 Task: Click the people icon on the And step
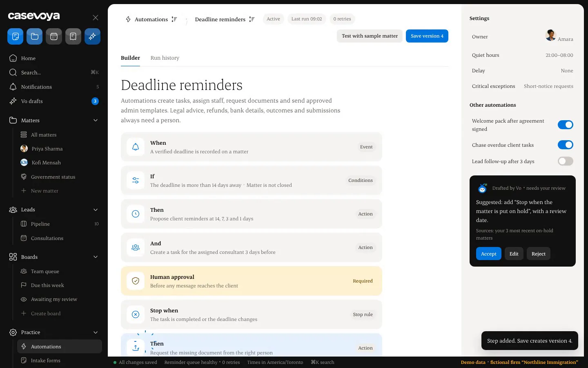pos(136,247)
